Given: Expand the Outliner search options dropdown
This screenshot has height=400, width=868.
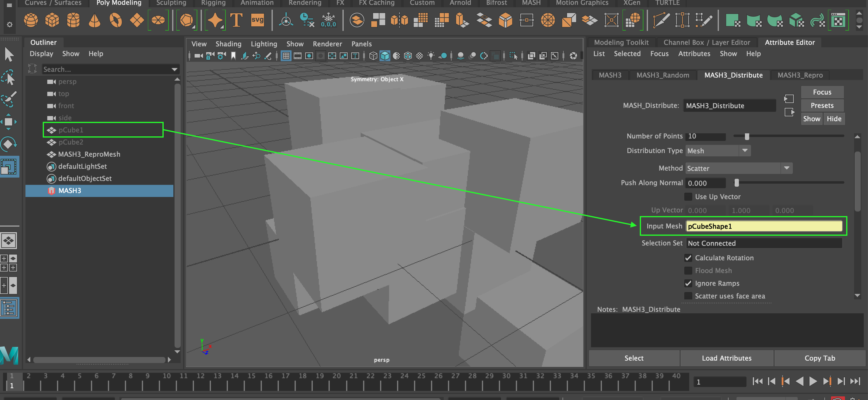Looking at the screenshot, I should [x=174, y=69].
